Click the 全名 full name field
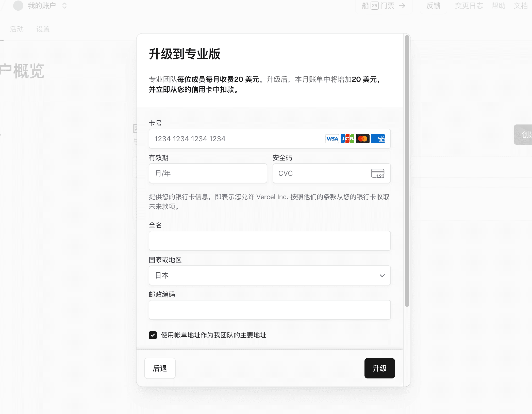 [x=270, y=241]
